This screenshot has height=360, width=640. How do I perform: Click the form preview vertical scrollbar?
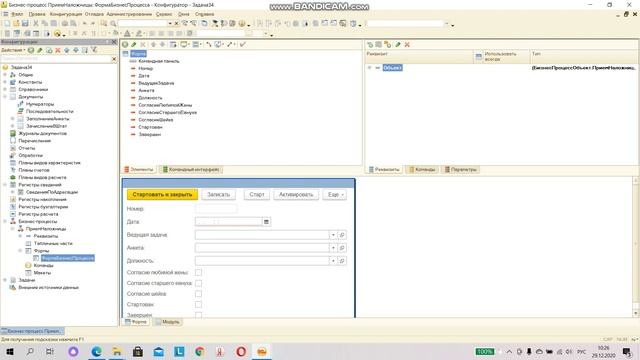pos(636,247)
